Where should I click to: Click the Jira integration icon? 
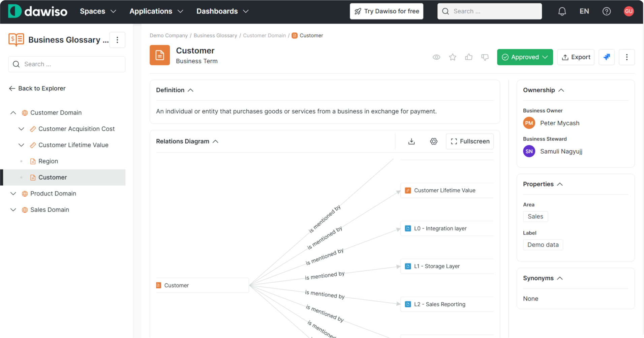coord(606,57)
